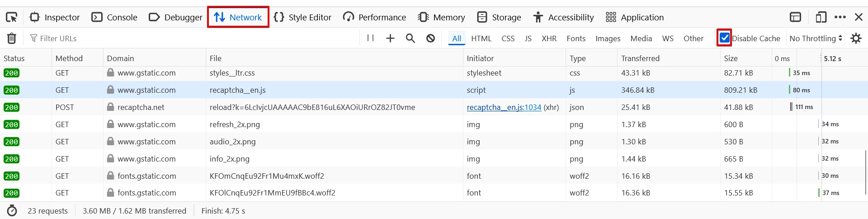The width and height of the screenshot is (868, 219).
Task: Open the Style Editor tab
Action: [x=302, y=18]
